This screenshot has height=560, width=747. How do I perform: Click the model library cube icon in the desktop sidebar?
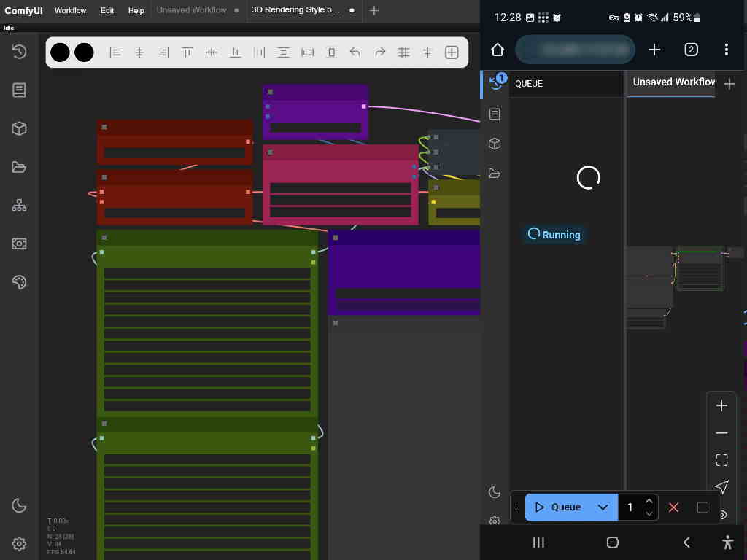coord(19,129)
